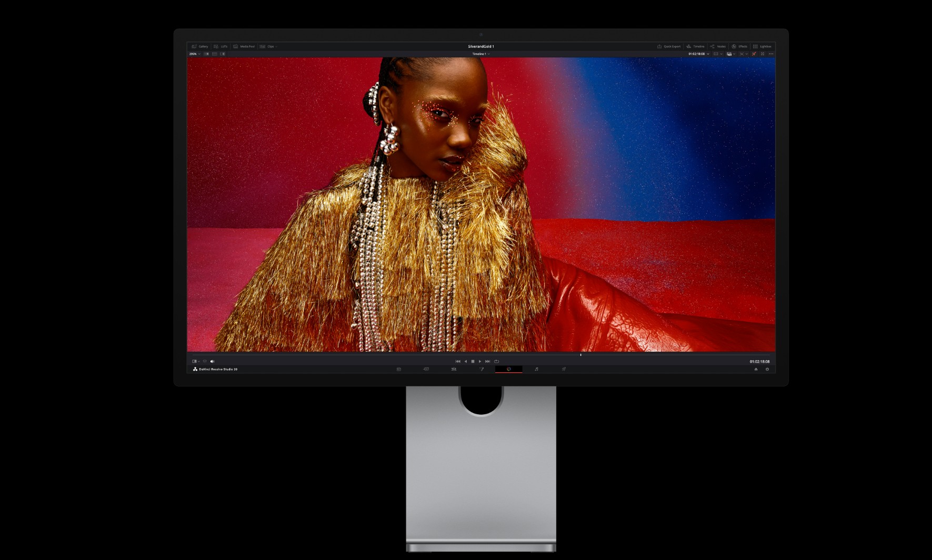The height and width of the screenshot is (560, 932).
Task: Toggle the Clips thumbnail strip
Action: tap(268, 46)
